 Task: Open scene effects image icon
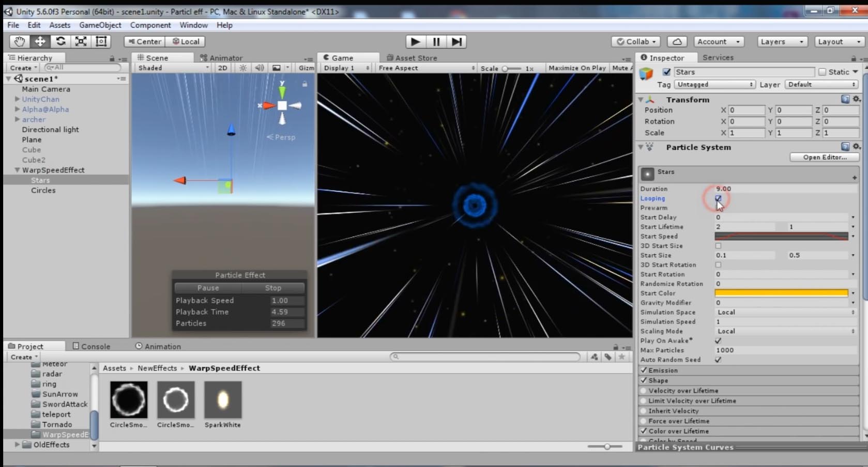click(277, 68)
